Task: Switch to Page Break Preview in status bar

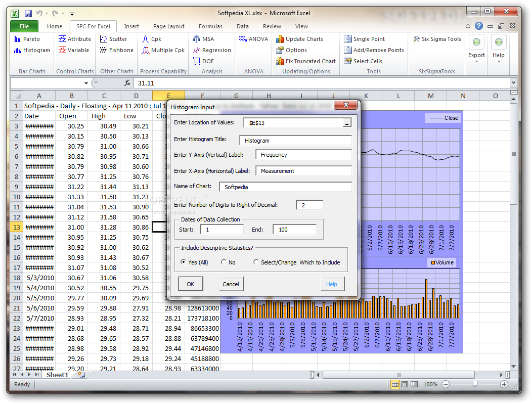Action: tap(414, 384)
